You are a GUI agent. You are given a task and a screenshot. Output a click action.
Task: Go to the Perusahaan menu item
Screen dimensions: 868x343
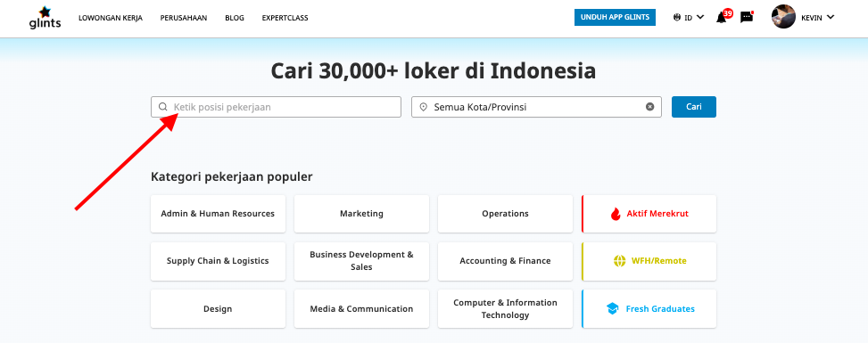coord(184,18)
